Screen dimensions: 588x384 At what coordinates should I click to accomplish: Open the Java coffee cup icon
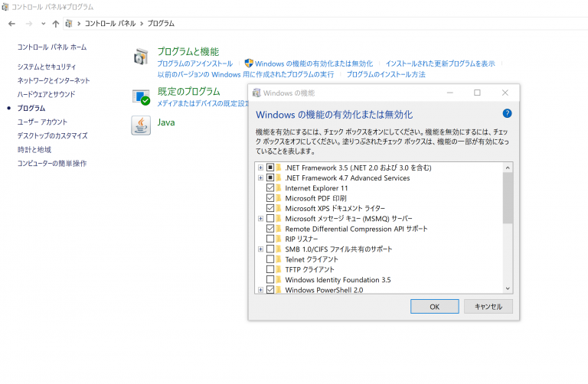(x=141, y=125)
